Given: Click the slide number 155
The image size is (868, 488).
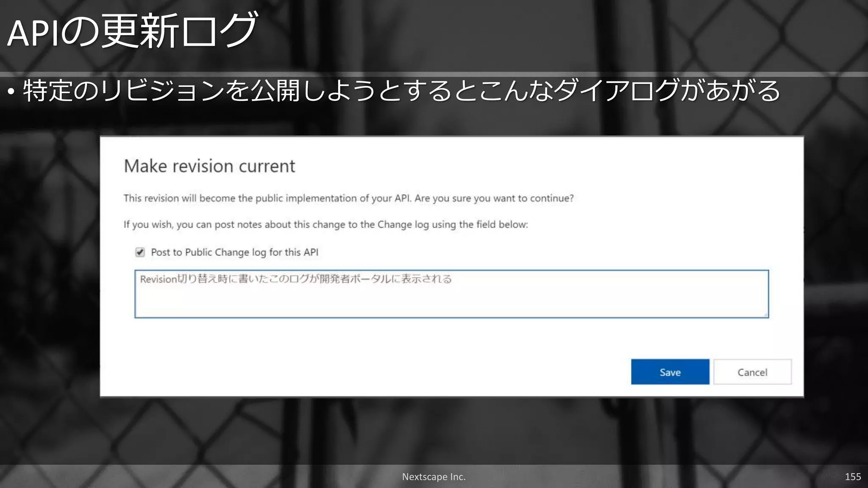Looking at the screenshot, I should point(853,477).
